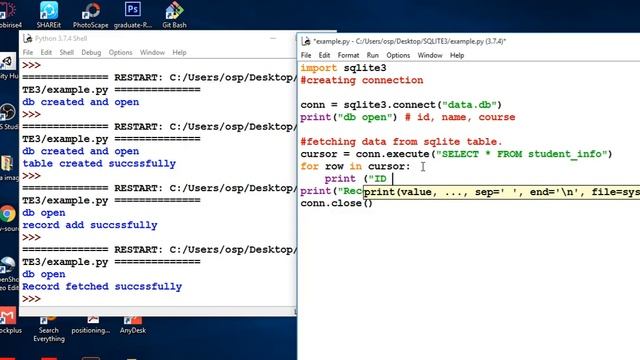Image resolution: width=640 pixels, height=360 pixels.
Task: Open the Chrome desktop icon
Action: [x=7, y=214]
